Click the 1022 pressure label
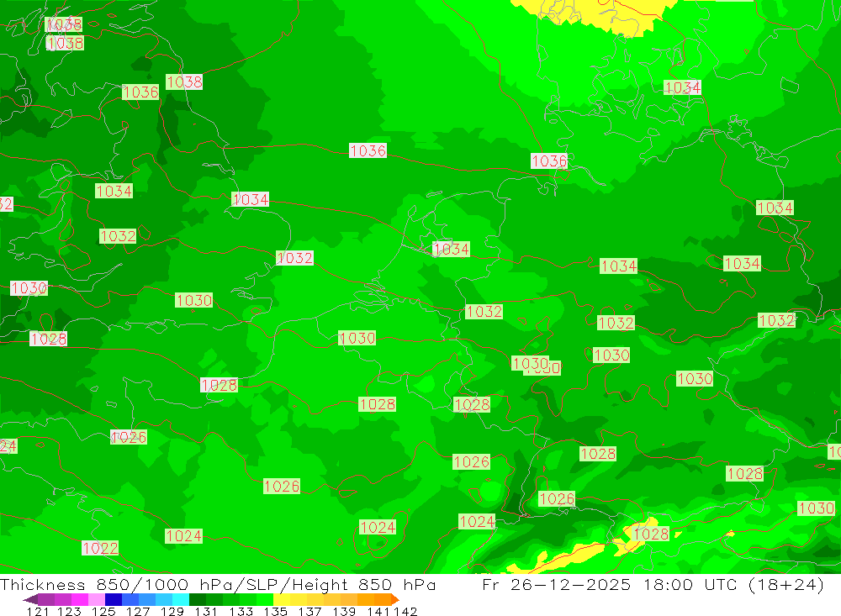The image size is (841, 616). click(x=100, y=548)
